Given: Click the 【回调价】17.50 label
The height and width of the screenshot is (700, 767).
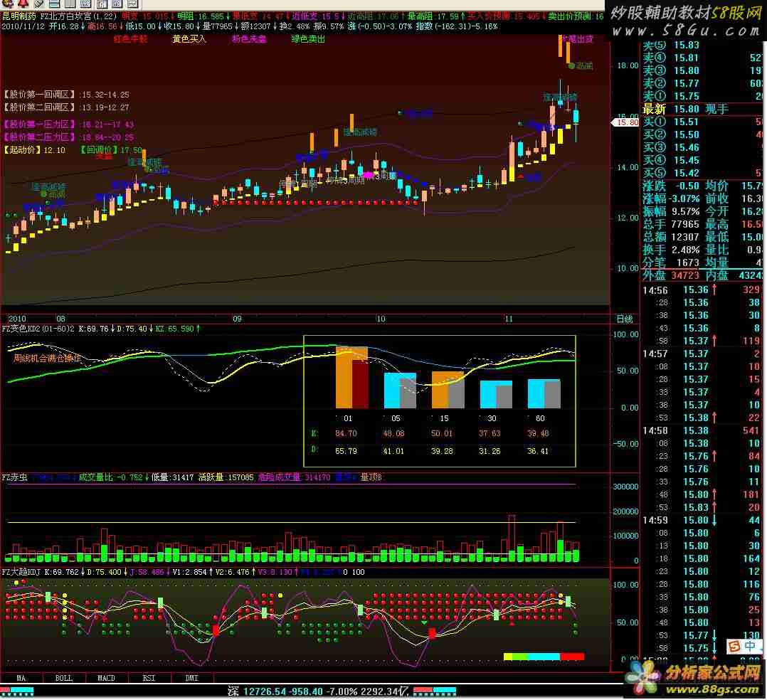Looking at the screenshot, I should (111, 149).
